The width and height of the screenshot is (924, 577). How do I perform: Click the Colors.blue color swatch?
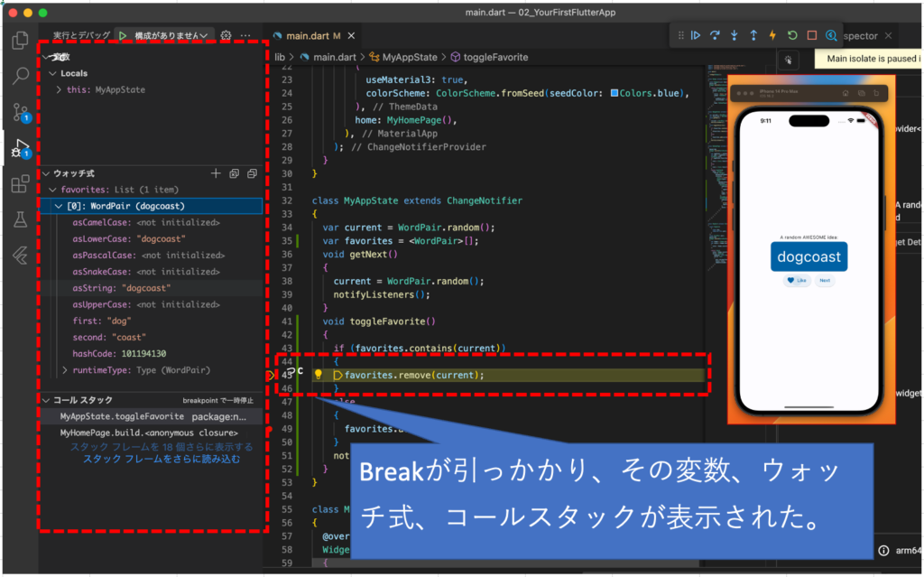[614, 93]
